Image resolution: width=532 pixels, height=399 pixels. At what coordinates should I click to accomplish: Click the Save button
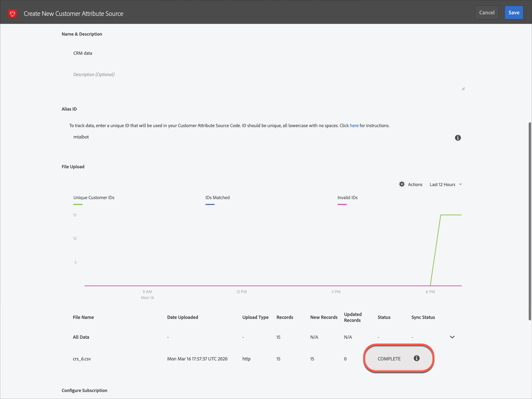coord(514,12)
